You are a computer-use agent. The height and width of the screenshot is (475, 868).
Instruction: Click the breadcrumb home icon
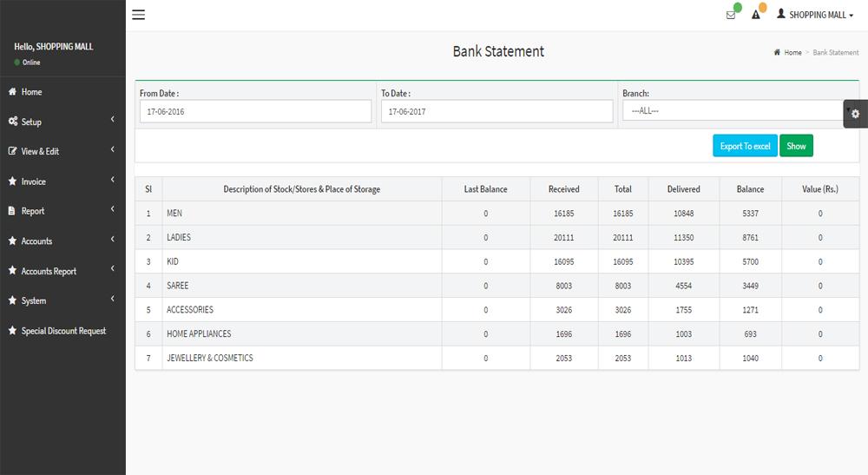(777, 52)
